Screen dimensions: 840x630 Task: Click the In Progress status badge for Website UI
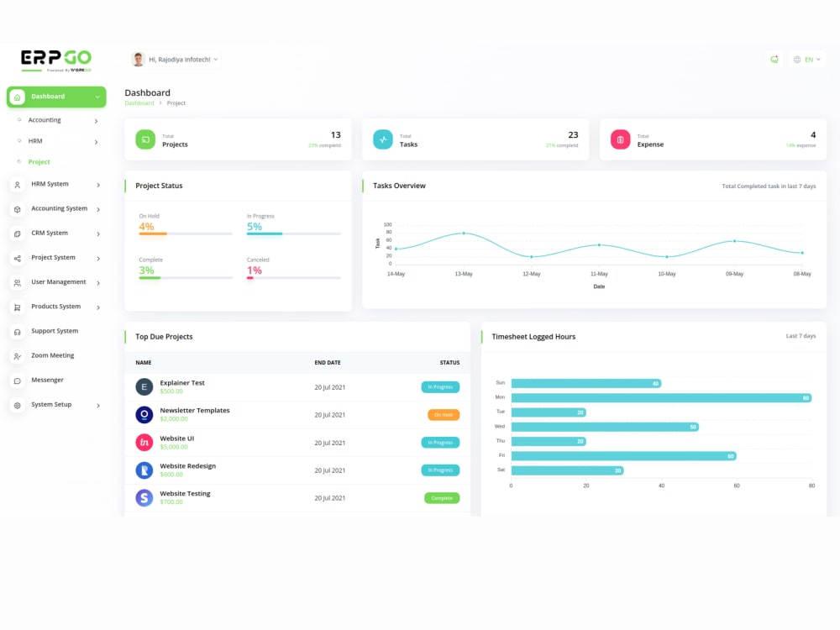[440, 442]
